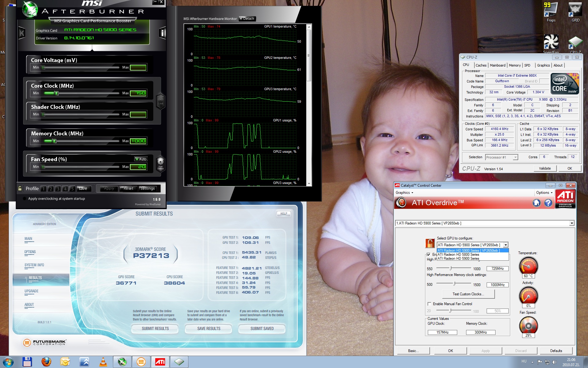Click Firefox icon in taskbar

[x=46, y=362]
